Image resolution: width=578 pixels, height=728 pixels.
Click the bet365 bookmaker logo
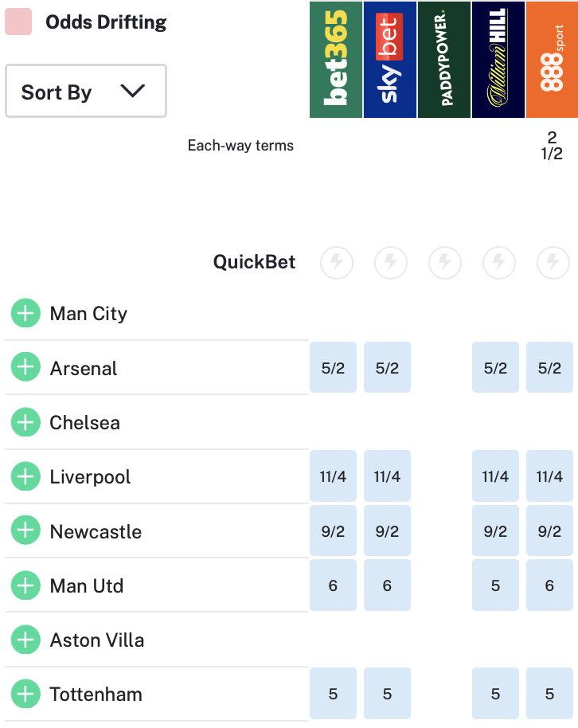tap(336, 60)
